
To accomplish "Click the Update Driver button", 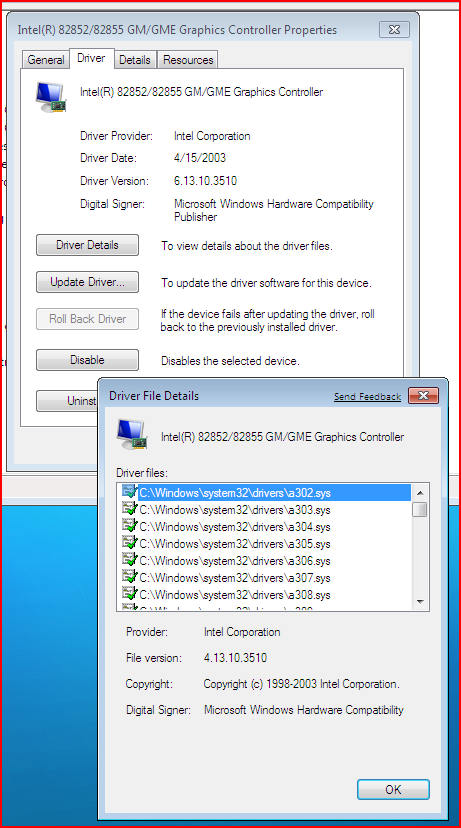I will coord(88,282).
